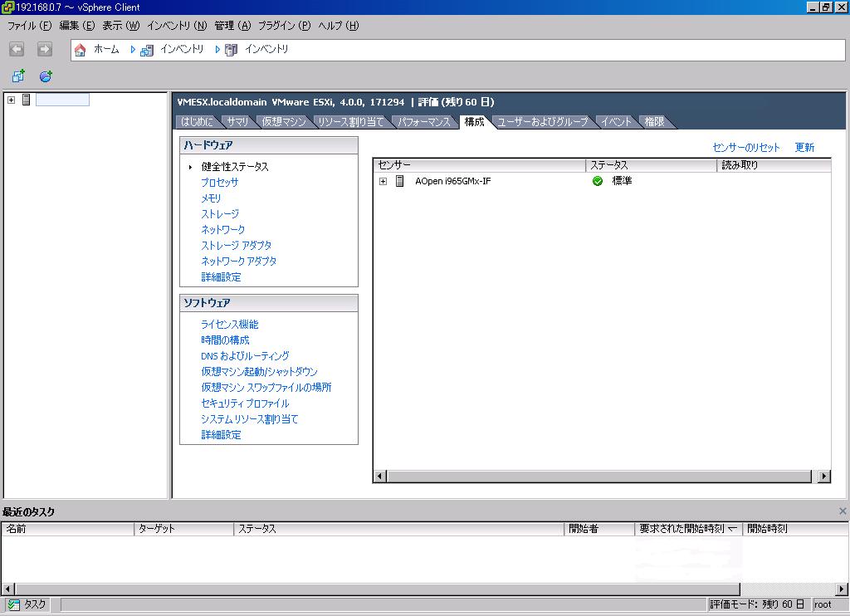Click the globe toolbar icon with plus
This screenshot has height=616, width=850.
click(x=46, y=76)
